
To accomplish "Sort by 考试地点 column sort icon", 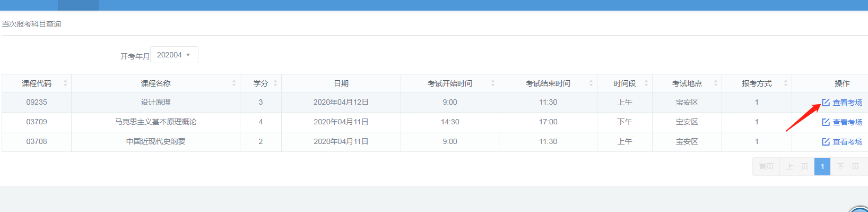I will [x=716, y=83].
